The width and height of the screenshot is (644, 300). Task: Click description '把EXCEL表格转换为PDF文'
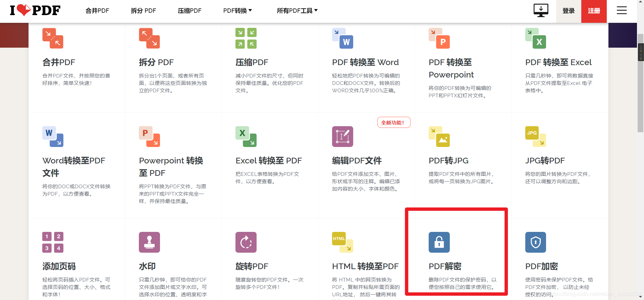pos(267,174)
